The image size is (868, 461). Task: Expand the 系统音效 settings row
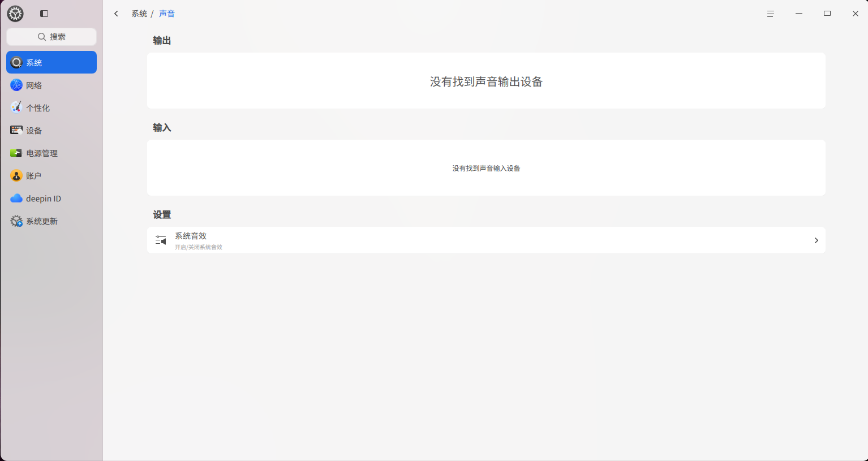click(487, 240)
